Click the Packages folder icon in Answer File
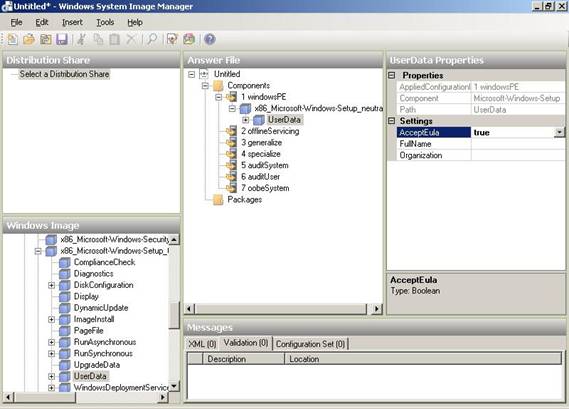Image resolution: width=569 pixels, height=409 pixels. (x=218, y=200)
